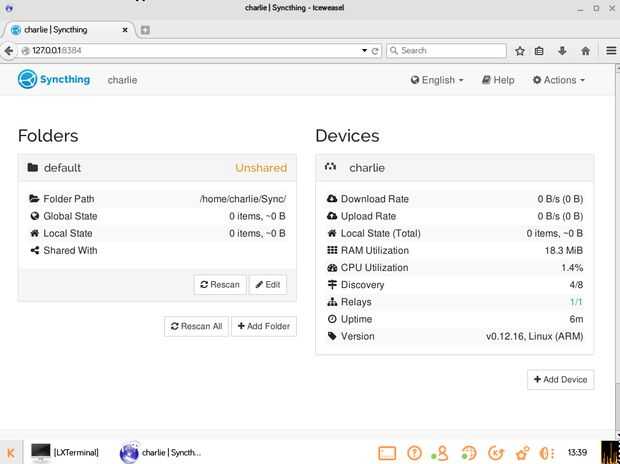Click the question mark tray icon
The image size is (620, 464).
414,453
